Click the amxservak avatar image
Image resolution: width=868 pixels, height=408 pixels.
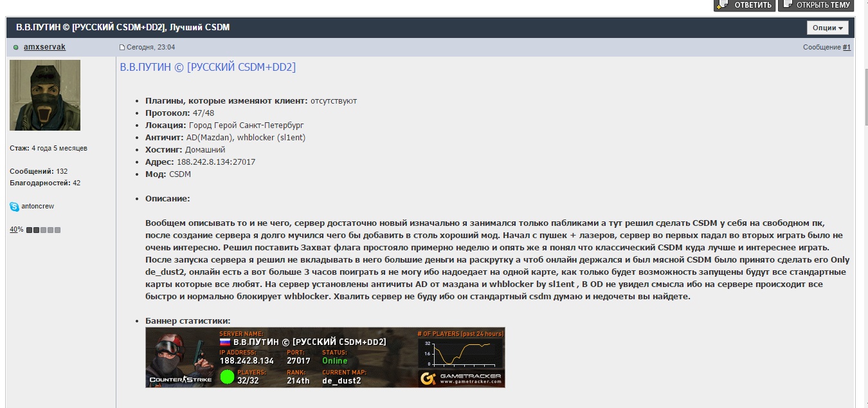[45, 95]
